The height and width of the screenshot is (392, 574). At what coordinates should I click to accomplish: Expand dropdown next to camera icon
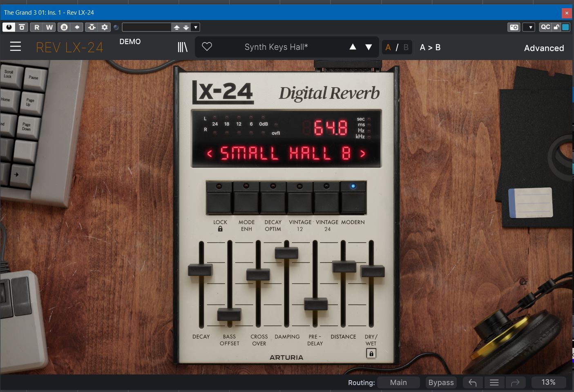pos(530,27)
